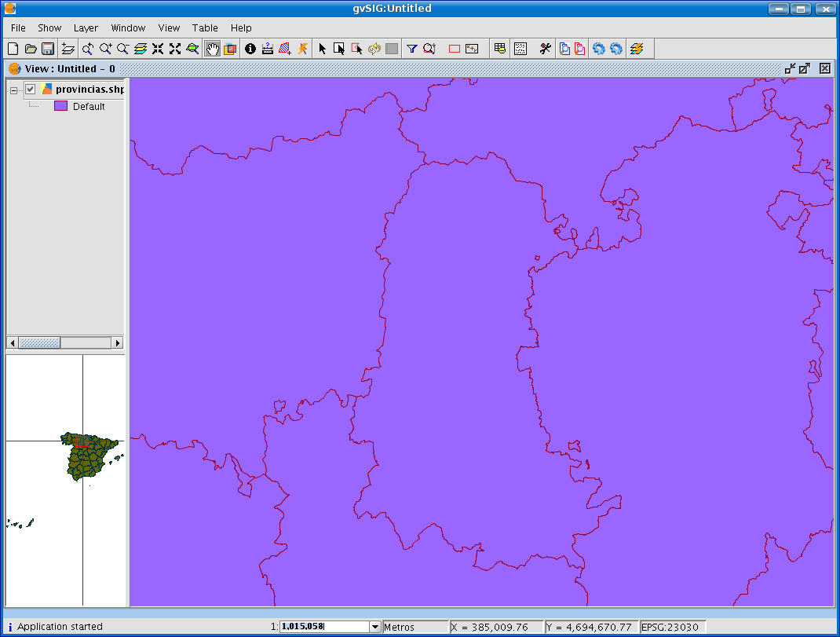This screenshot has width=840, height=637.
Task: Open preferences wrench tools icon
Action: 546,49
